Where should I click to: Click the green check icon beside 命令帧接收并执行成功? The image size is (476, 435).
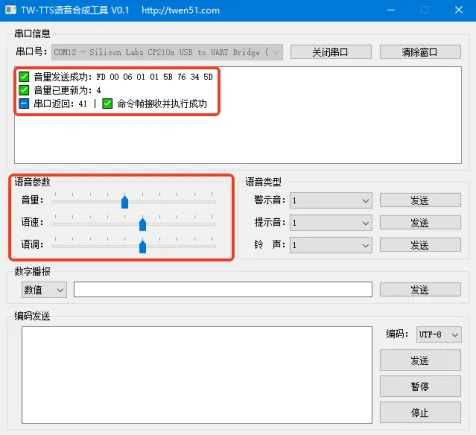pos(107,104)
